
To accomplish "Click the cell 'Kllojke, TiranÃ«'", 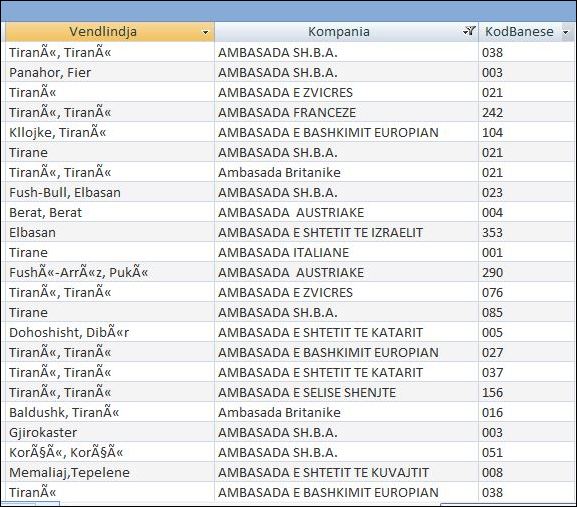I will [x=110, y=132].
